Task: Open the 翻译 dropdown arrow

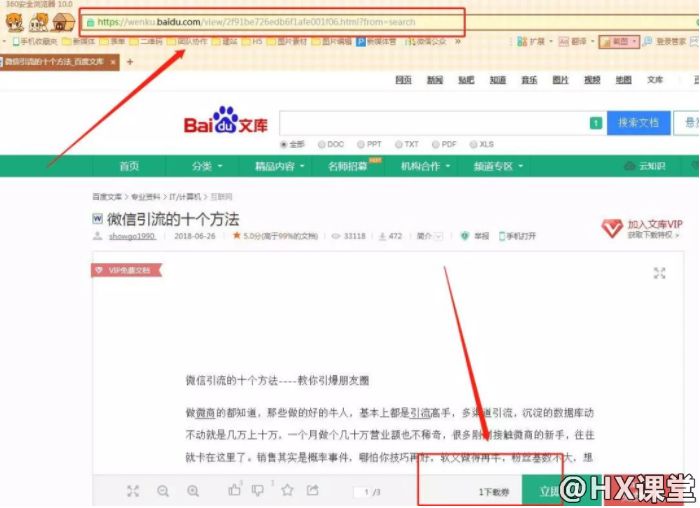Action: click(x=592, y=42)
